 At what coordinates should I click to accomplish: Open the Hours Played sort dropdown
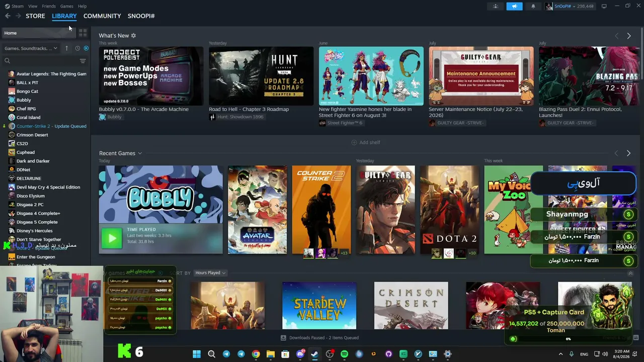210,273
